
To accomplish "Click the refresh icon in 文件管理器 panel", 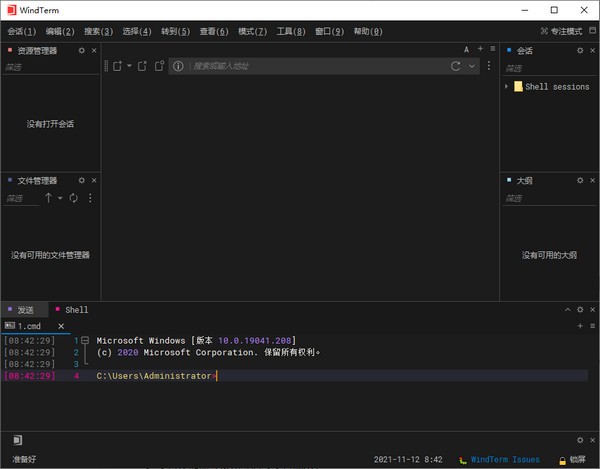I will [x=73, y=198].
